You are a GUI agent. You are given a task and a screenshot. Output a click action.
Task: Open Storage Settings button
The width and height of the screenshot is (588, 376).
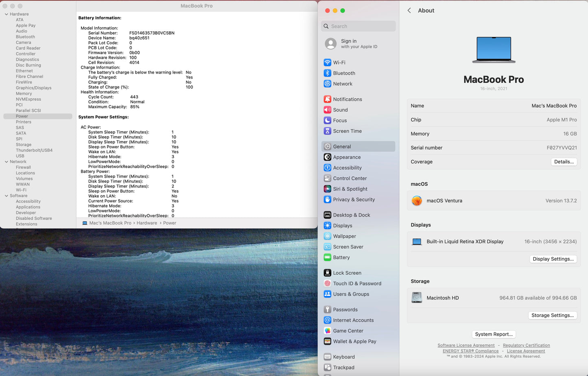click(553, 315)
